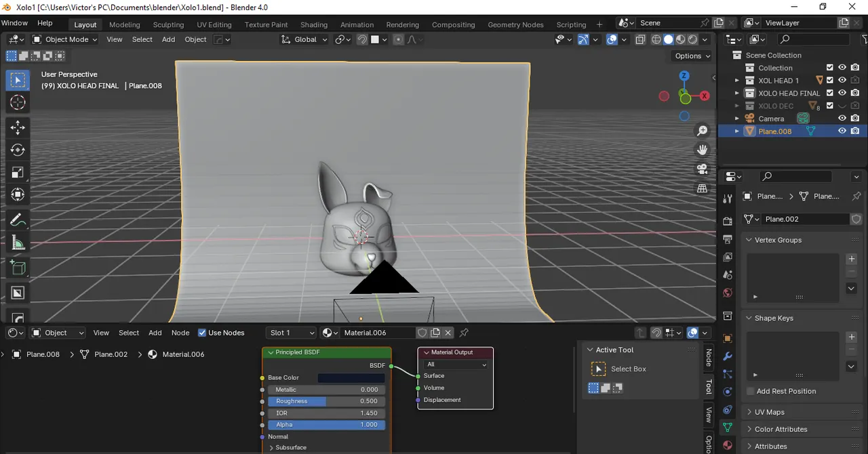
Task: Activate the 3D Cursor tool
Action: point(18,102)
